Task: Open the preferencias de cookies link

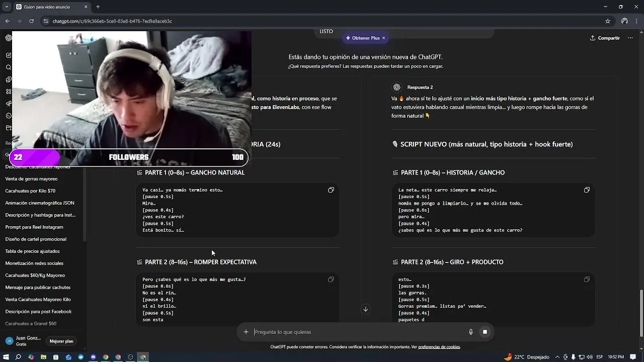Action: (x=439, y=347)
